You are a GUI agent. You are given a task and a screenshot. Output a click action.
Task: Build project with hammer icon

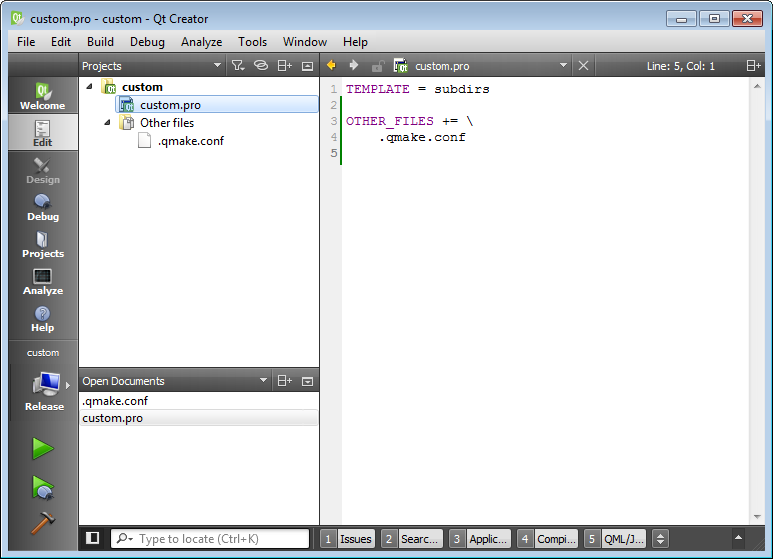click(43, 523)
